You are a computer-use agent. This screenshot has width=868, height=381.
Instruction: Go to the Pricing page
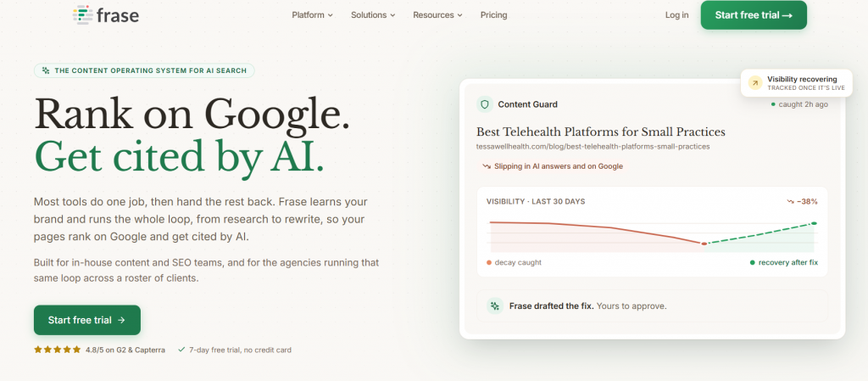(494, 15)
